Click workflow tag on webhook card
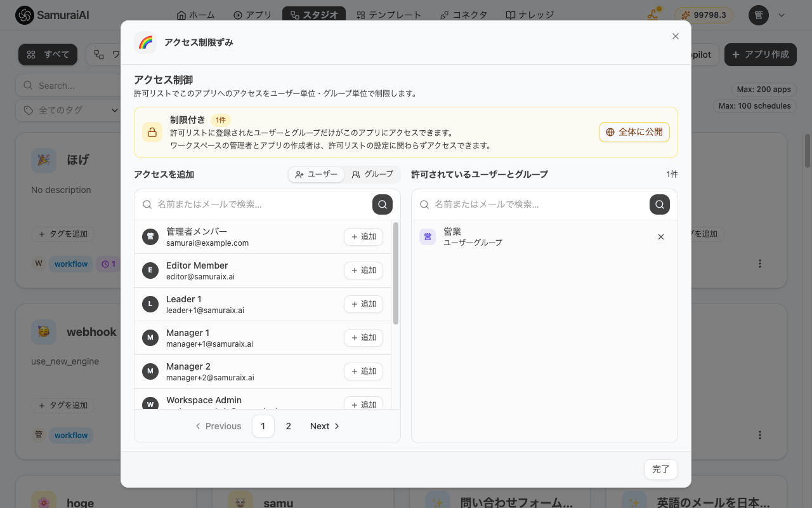 [71, 435]
